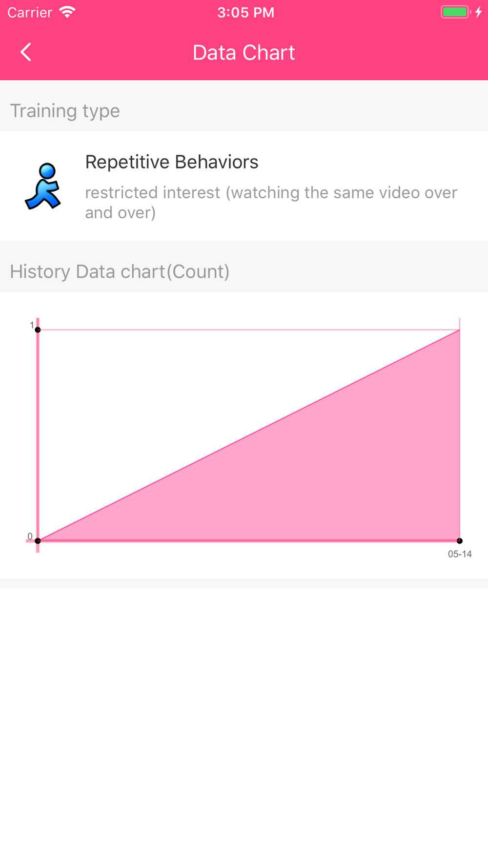488x868 pixels.
Task: Select the data point above 05-14 label
Action: (x=460, y=541)
